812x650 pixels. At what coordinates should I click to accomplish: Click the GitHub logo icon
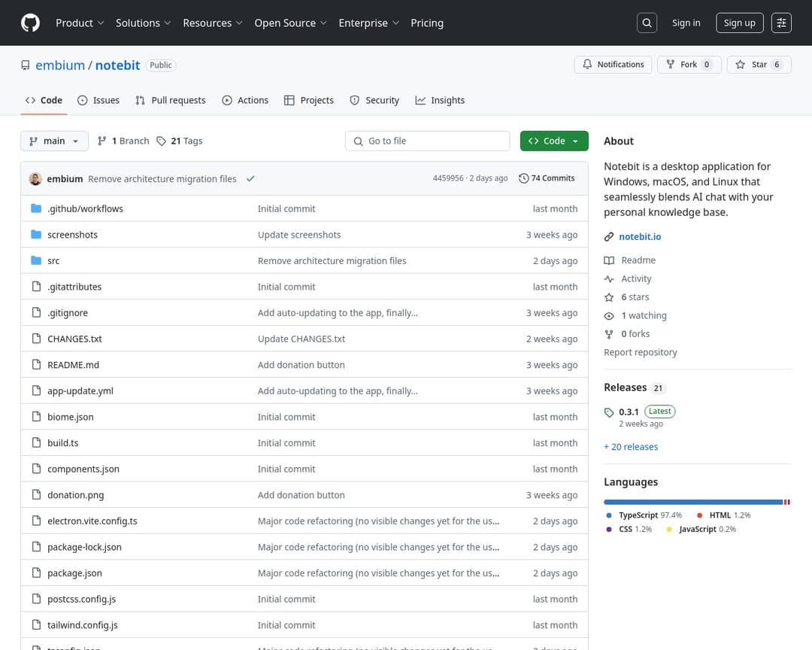click(30, 23)
